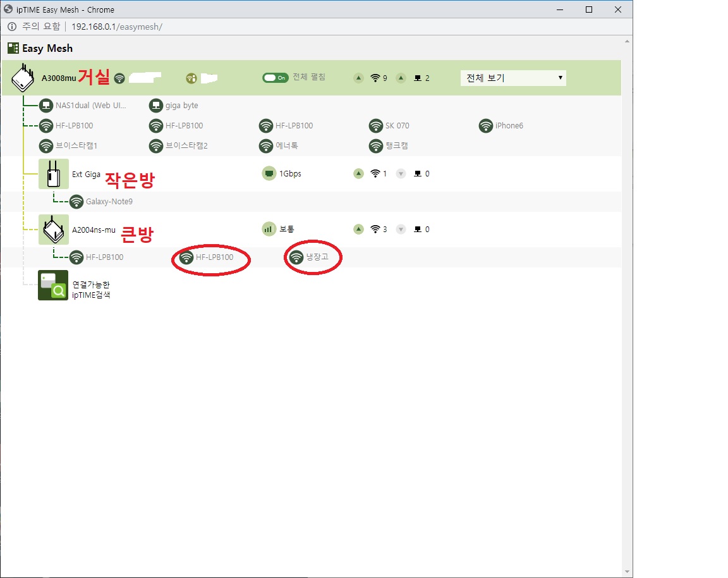The image size is (728, 578).
Task: Click the 1Gbps wired link status icon
Action: (x=269, y=174)
